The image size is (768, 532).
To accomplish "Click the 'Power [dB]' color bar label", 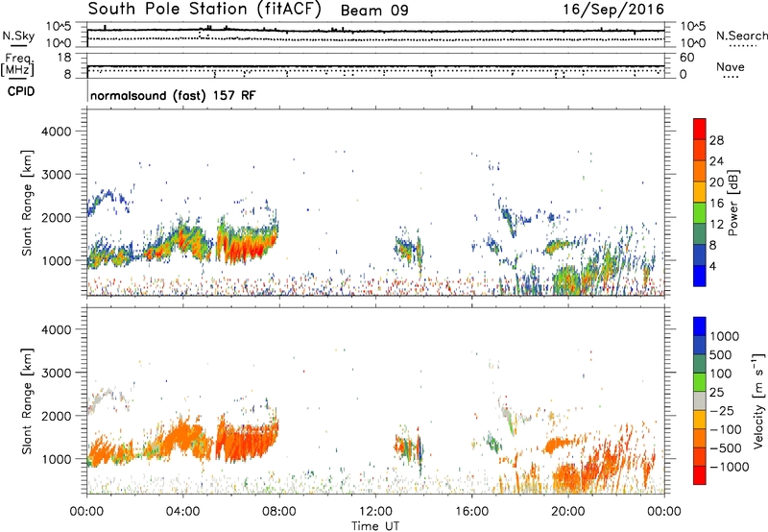I will point(732,203).
